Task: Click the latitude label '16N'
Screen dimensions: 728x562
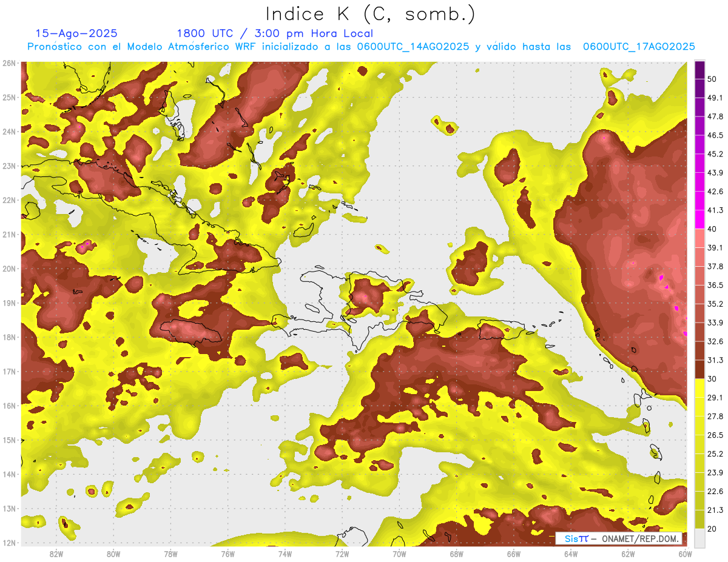Action: point(9,406)
